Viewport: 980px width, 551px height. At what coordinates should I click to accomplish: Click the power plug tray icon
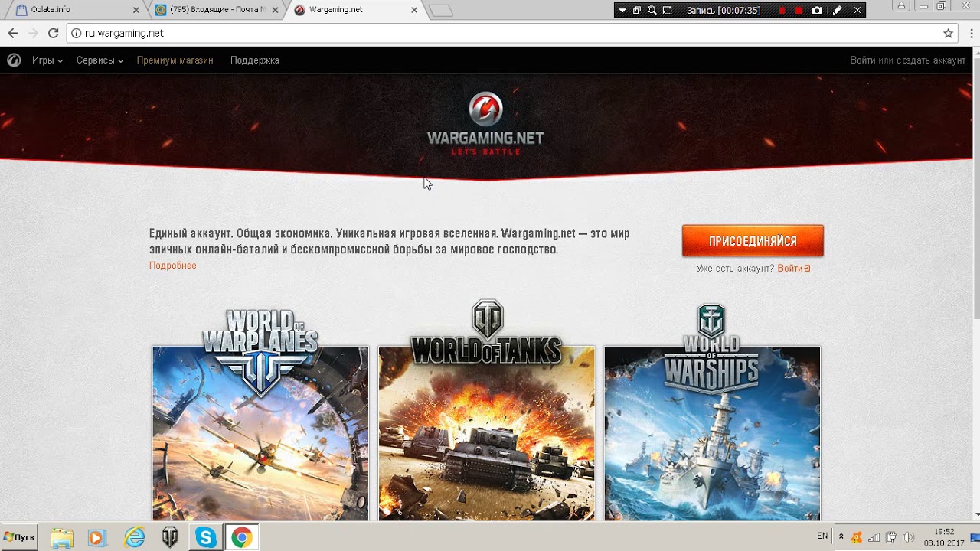891,536
